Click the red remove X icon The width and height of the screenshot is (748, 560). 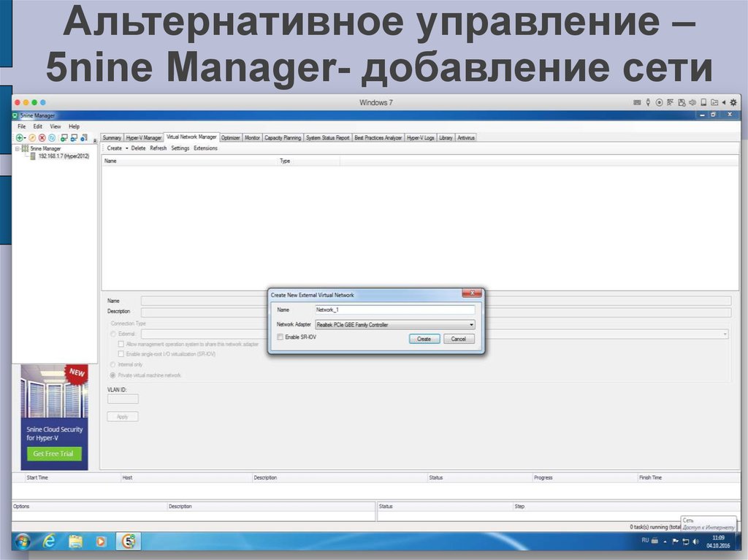(42, 138)
